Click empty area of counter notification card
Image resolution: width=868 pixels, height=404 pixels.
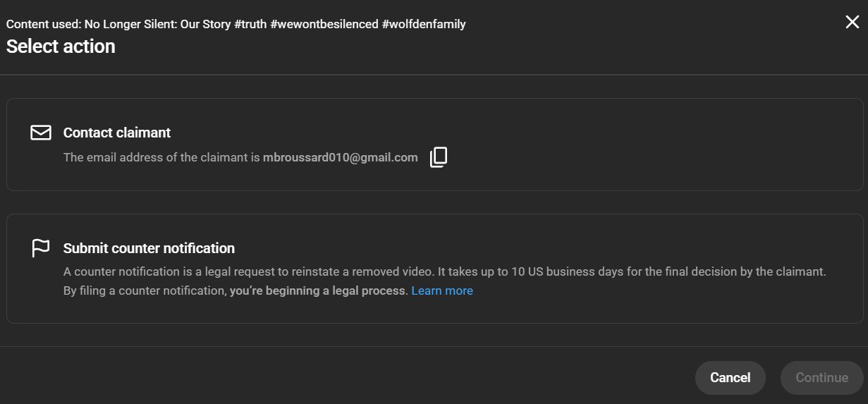(635, 303)
